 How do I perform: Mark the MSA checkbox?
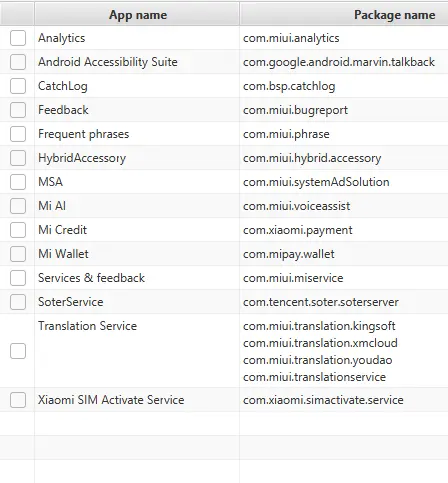[18, 182]
